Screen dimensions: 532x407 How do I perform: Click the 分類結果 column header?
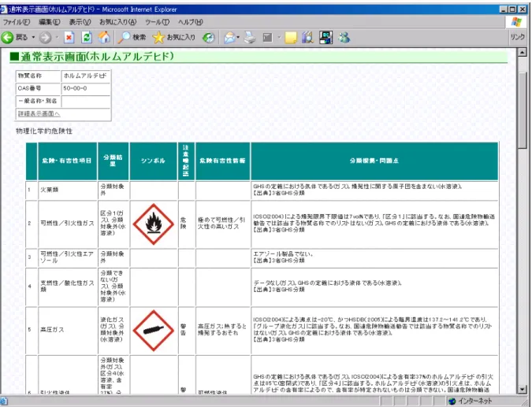[113, 161]
